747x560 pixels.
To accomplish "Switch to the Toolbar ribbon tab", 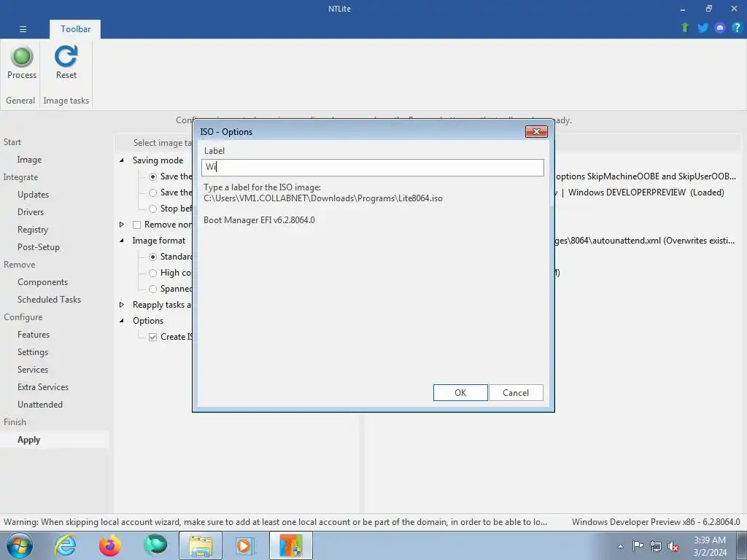I will click(75, 29).
